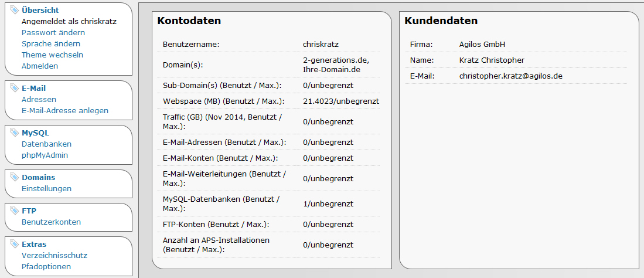The width and height of the screenshot is (644, 278).
Task: Select Webspace value 21.4023/unbegrenzt
Action: click(x=341, y=101)
